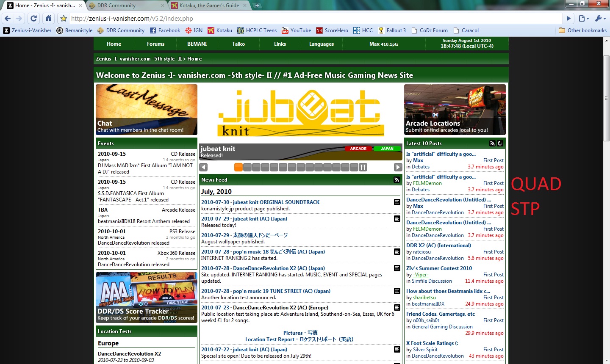
Task: Open the Location Test Report link
Action: click(299, 339)
